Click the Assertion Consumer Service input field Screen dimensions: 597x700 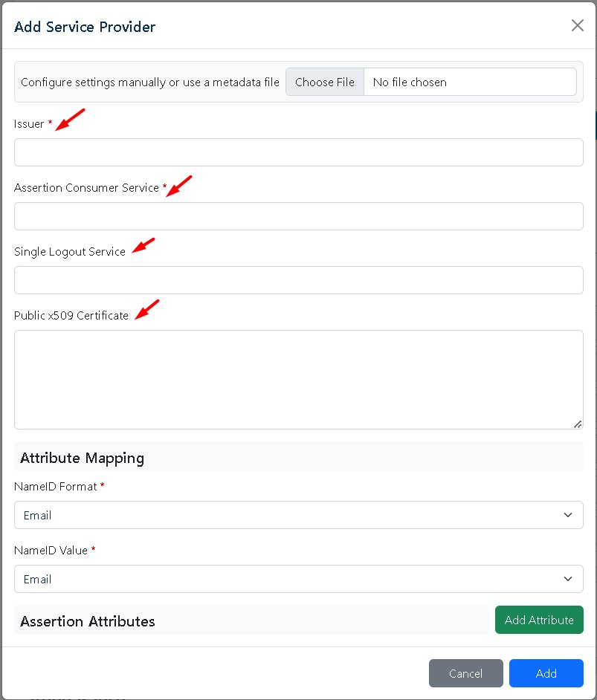[298, 216]
